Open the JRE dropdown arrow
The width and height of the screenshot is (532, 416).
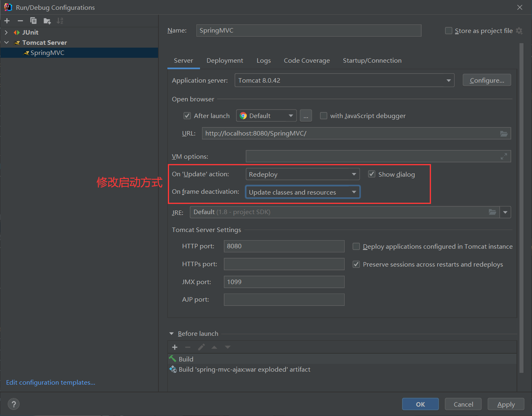point(505,212)
